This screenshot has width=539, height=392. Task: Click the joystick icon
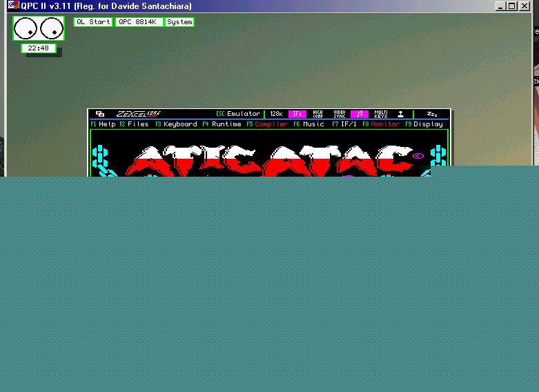point(400,114)
